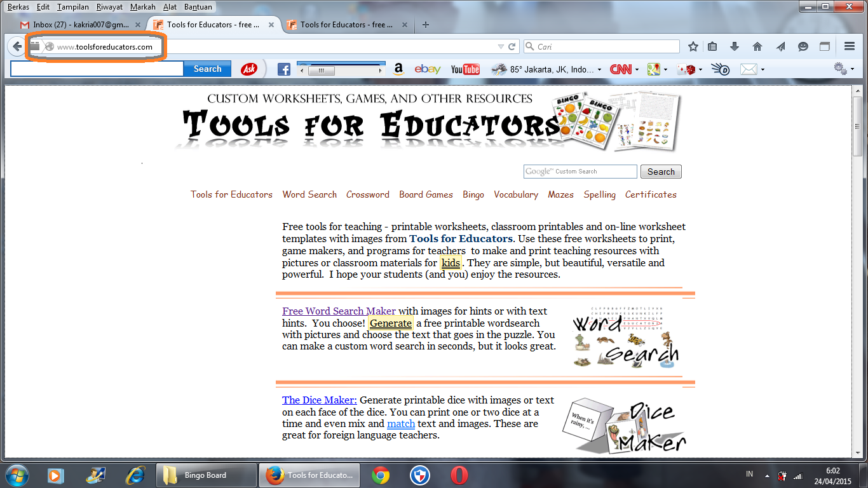Open the Tampilan menu
The height and width of the screenshot is (488, 868).
point(72,7)
